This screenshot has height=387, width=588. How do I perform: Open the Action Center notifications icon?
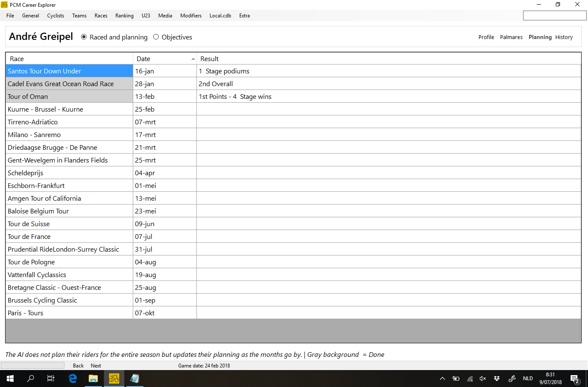click(x=575, y=379)
